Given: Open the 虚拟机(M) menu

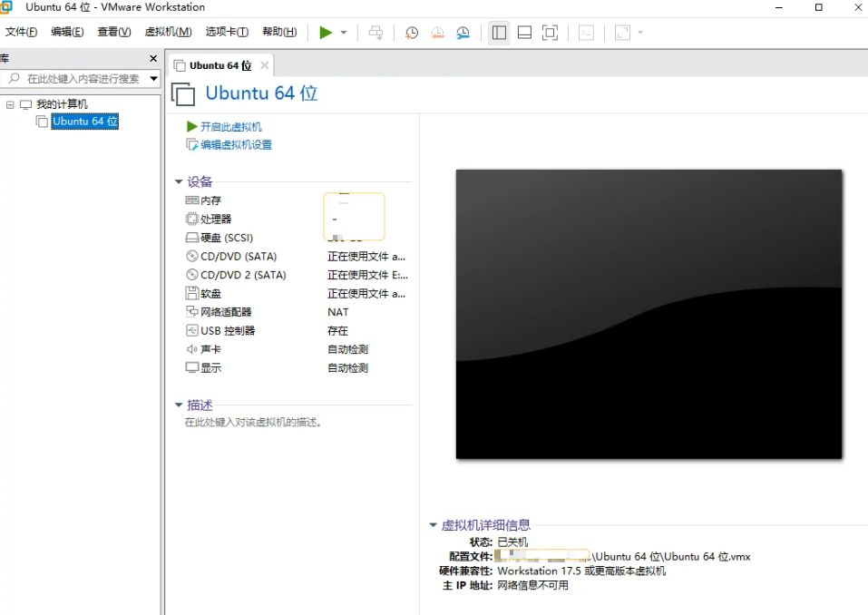Looking at the screenshot, I should [169, 32].
